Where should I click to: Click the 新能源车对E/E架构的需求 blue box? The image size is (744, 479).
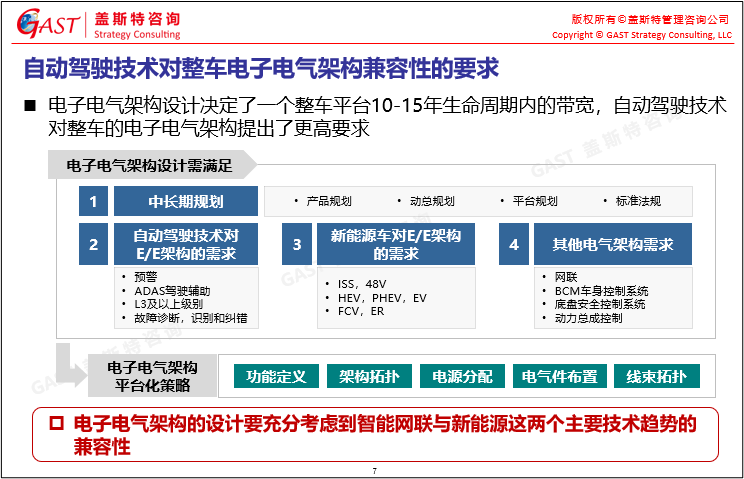click(395, 244)
